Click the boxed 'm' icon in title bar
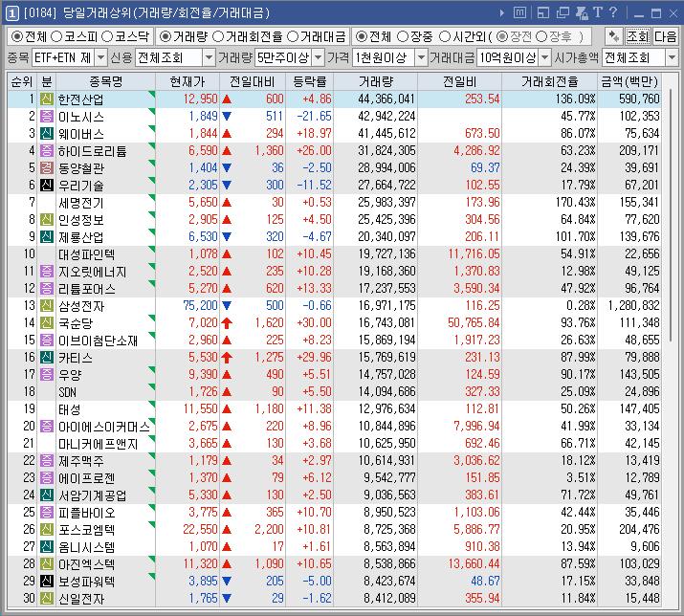 (x=519, y=13)
